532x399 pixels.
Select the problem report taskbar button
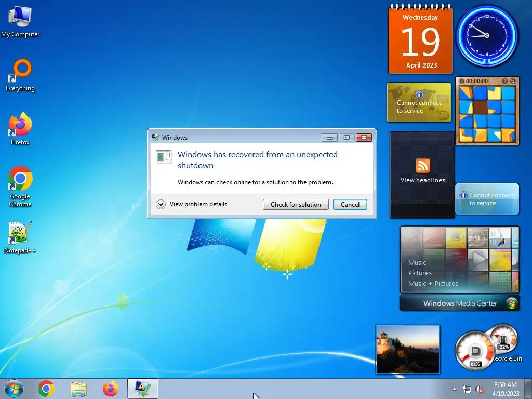(x=143, y=389)
